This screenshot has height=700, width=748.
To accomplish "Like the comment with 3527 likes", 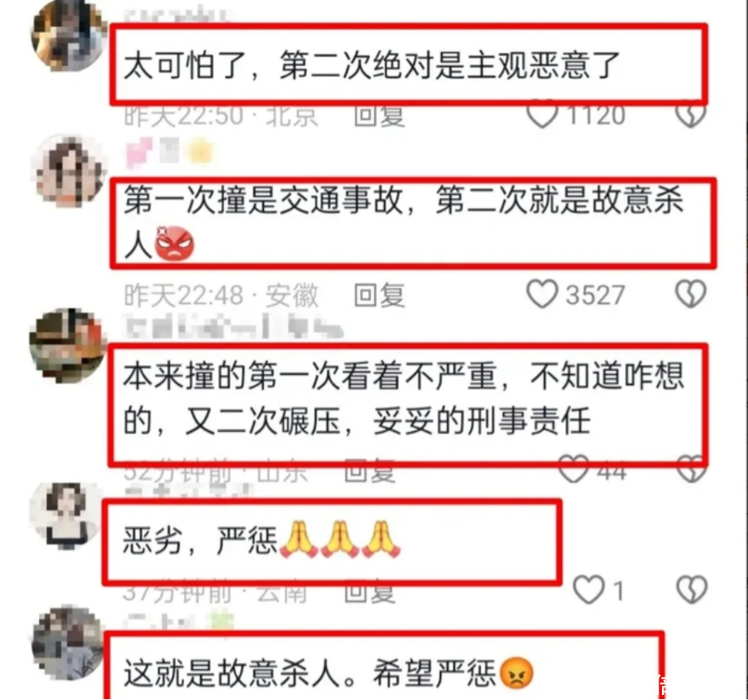I will click(543, 294).
